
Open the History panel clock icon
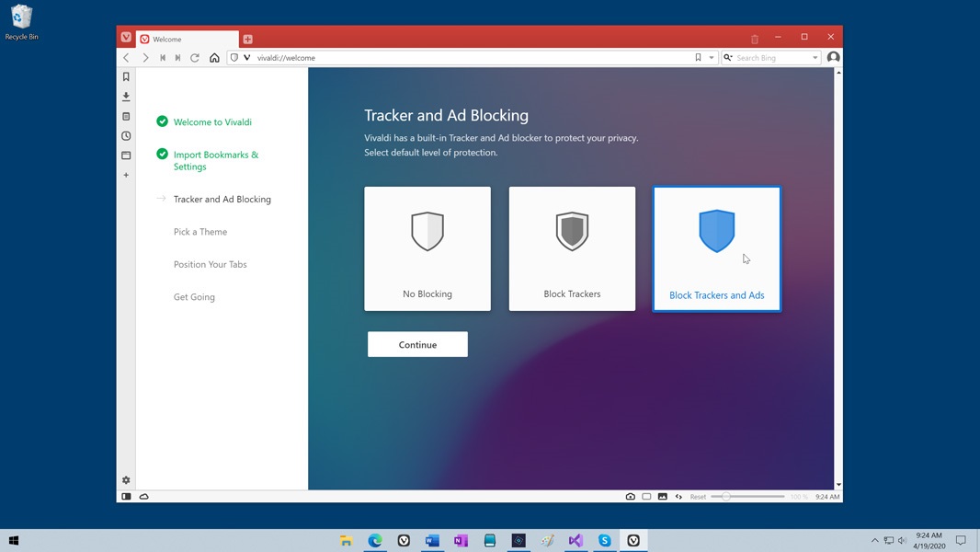pos(126,136)
